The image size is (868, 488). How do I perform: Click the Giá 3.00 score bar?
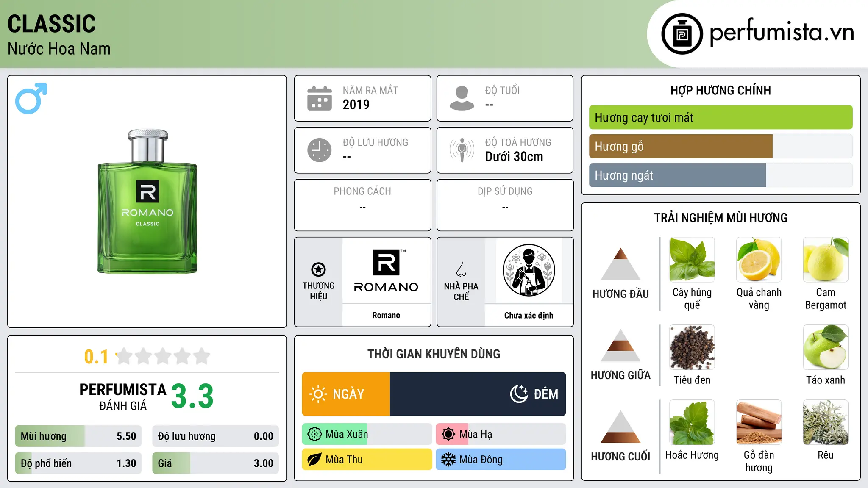coord(216,463)
